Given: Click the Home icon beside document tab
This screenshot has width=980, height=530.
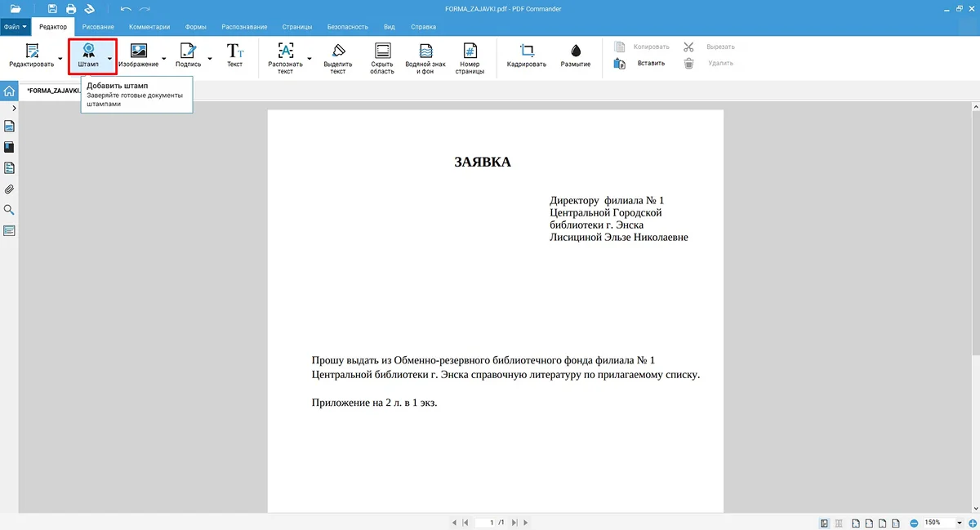Looking at the screenshot, I should (9, 91).
